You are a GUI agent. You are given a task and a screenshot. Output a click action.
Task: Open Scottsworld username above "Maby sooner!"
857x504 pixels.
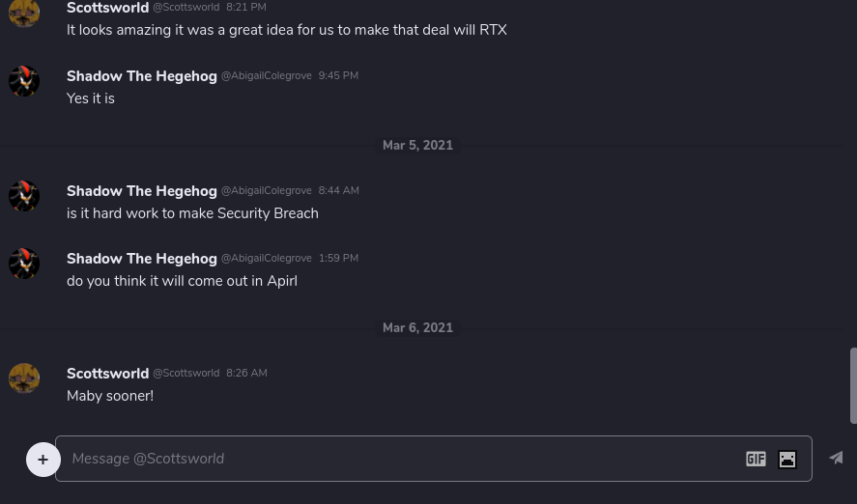(107, 374)
